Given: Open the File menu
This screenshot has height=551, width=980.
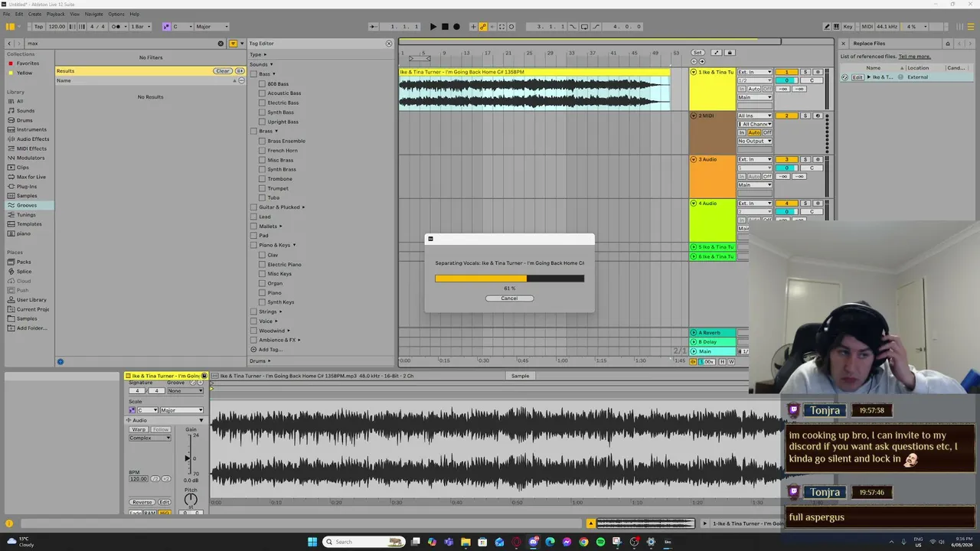Looking at the screenshot, I should pos(7,14).
